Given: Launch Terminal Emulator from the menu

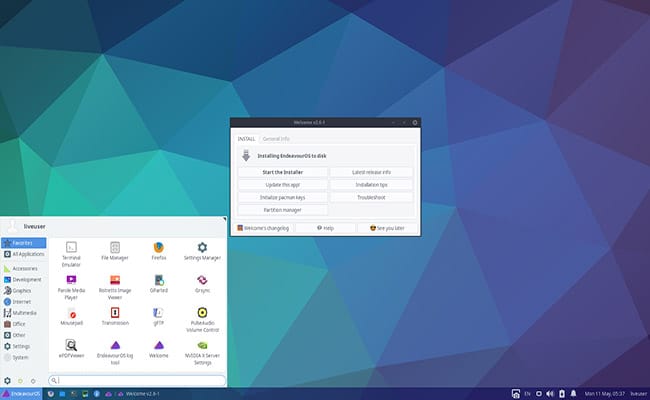Looking at the screenshot, I should [71, 247].
